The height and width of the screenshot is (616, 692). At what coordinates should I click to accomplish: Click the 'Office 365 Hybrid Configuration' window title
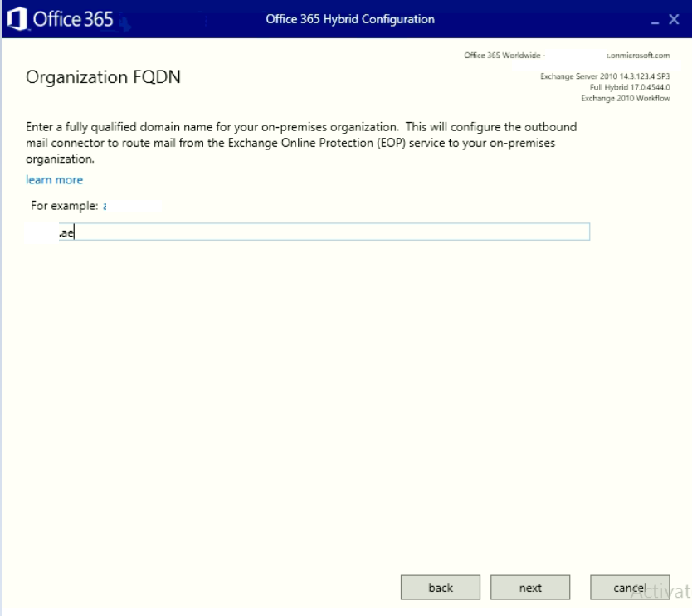(350, 19)
